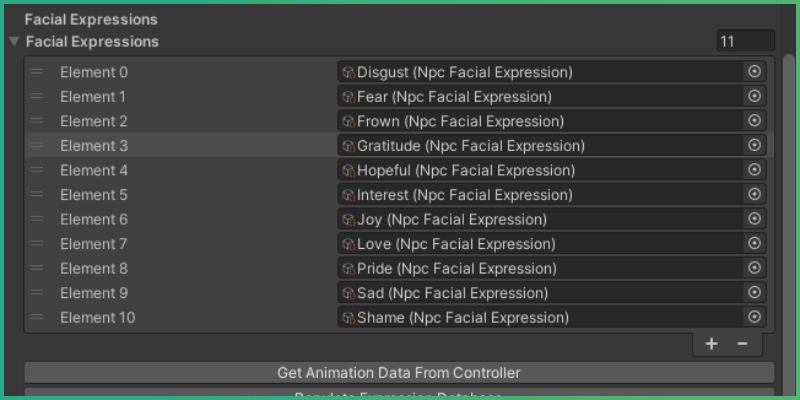Screen dimensions: 800x400
Task: Click the vertical scrollbar on the right edge
Action: [x=788, y=200]
